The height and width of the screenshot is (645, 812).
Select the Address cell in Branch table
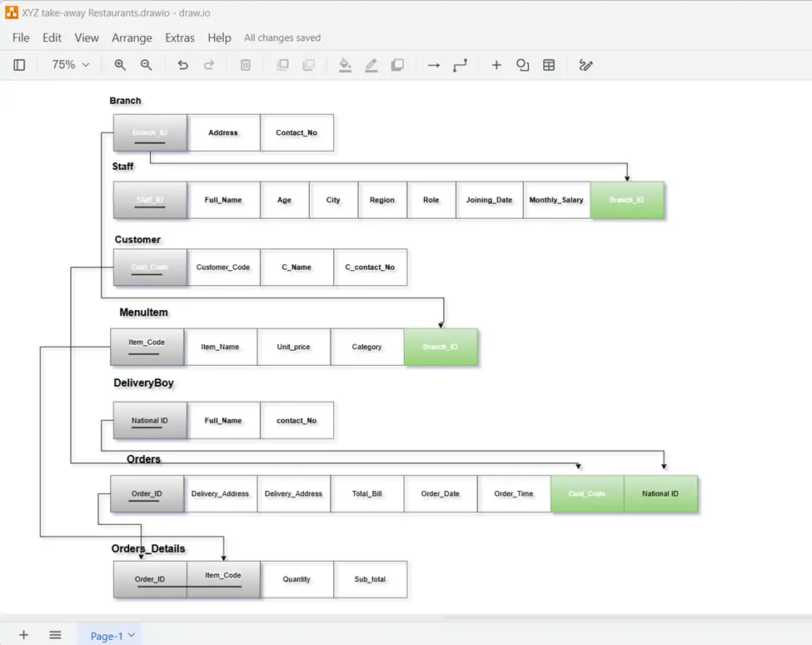pos(223,132)
